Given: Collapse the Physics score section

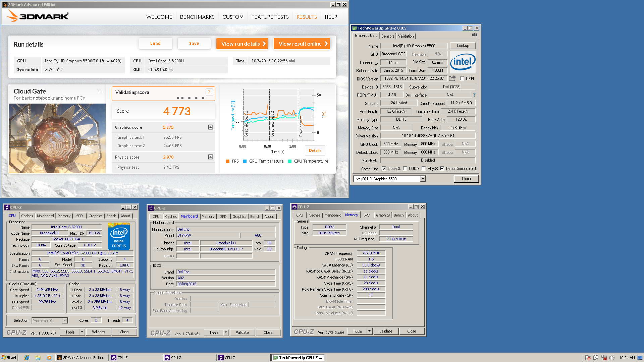Looking at the screenshot, I should click(x=210, y=157).
